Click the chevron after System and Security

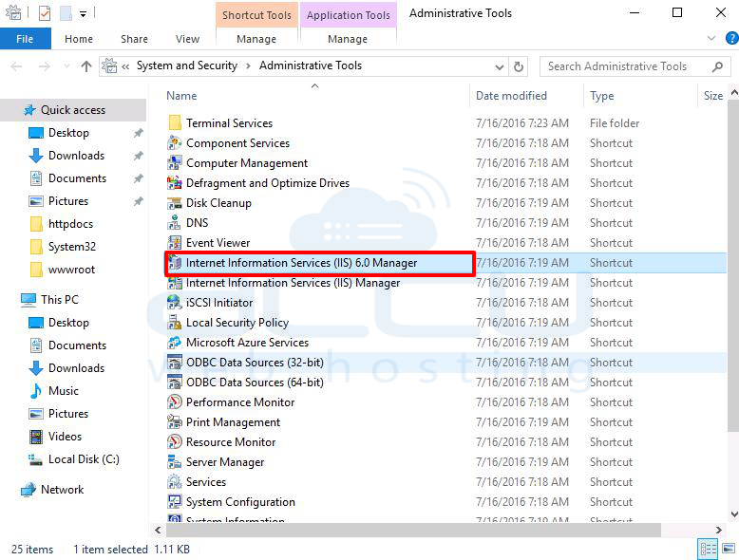pyautogui.click(x=248, y=65)
